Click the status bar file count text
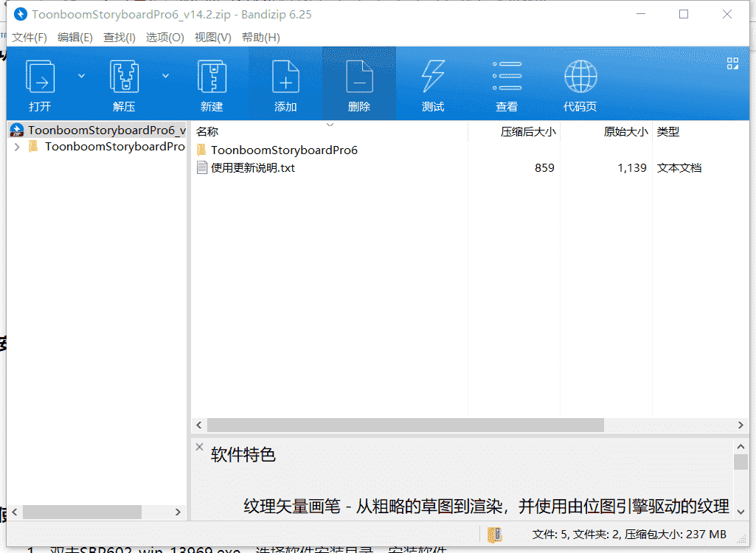Image resolution: width=756 pixels, height=553 pixels. coord(629,534)
